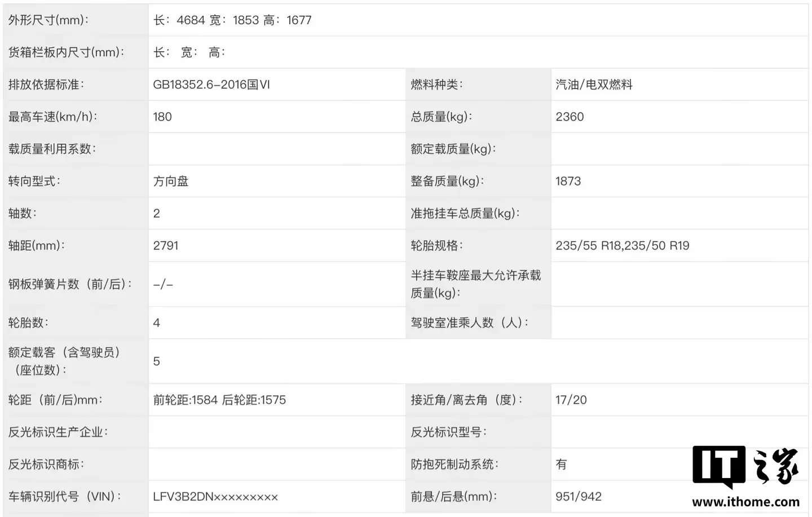Select the VIN code LFV3B2DNxxxxxxxxx
812x517 pixels.
click(x=216, y=497)
